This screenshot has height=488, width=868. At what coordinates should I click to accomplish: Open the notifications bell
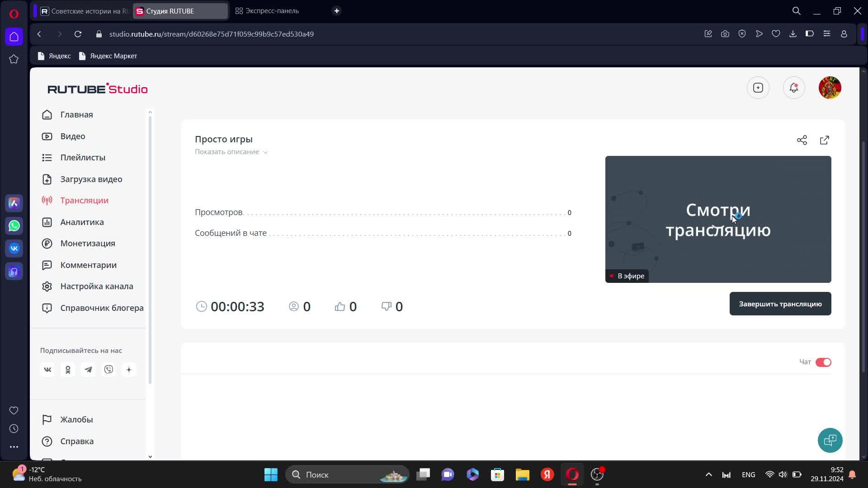click(x=793, y=88)
